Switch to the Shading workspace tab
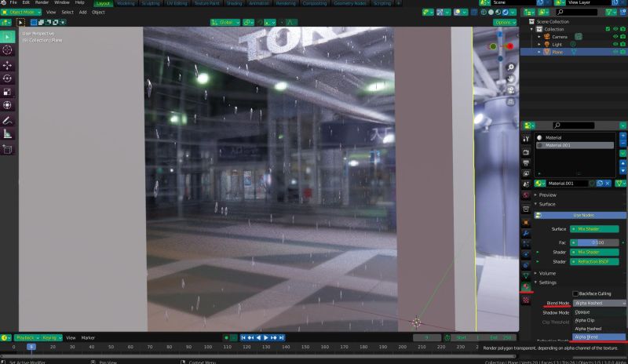The width and height of the screenshot is (628, 364). tap(234, 3)
